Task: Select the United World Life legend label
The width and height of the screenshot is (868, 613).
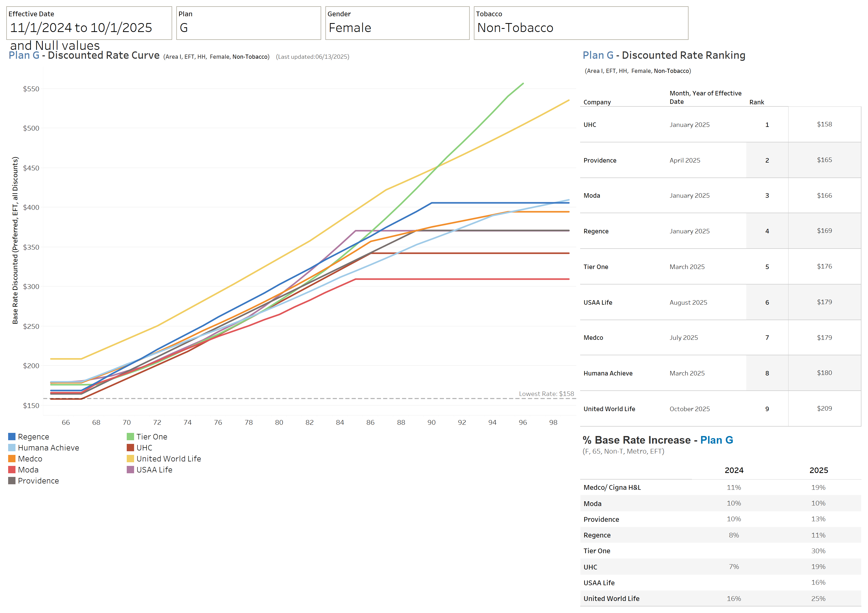Action: pyautogui.click(x=169, y=459)
